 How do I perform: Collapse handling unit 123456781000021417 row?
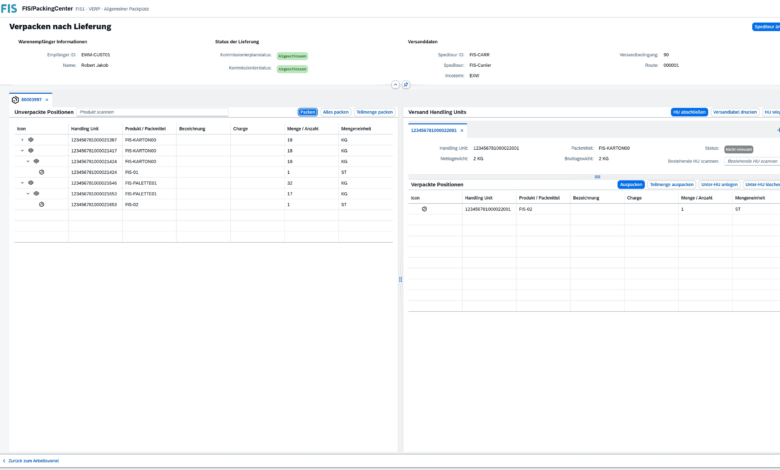[x=22, y=150]
